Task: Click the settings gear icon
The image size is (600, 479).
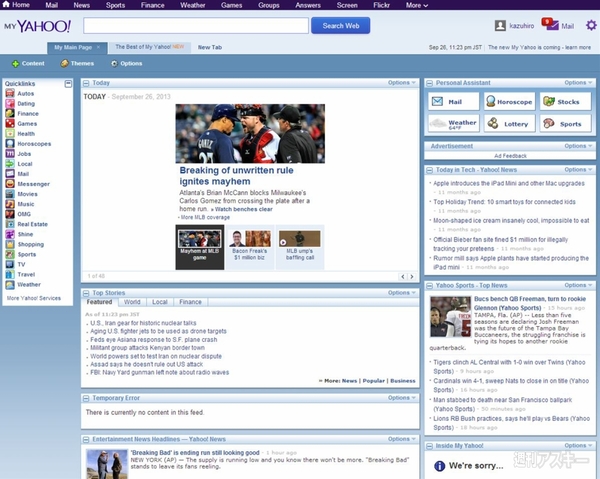Action: 591,26
